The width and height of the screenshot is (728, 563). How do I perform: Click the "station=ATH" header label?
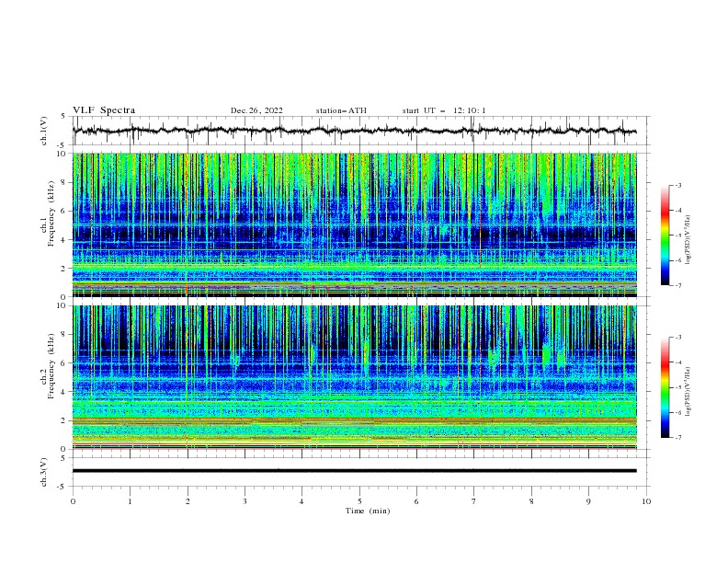[x=341, y=110]
